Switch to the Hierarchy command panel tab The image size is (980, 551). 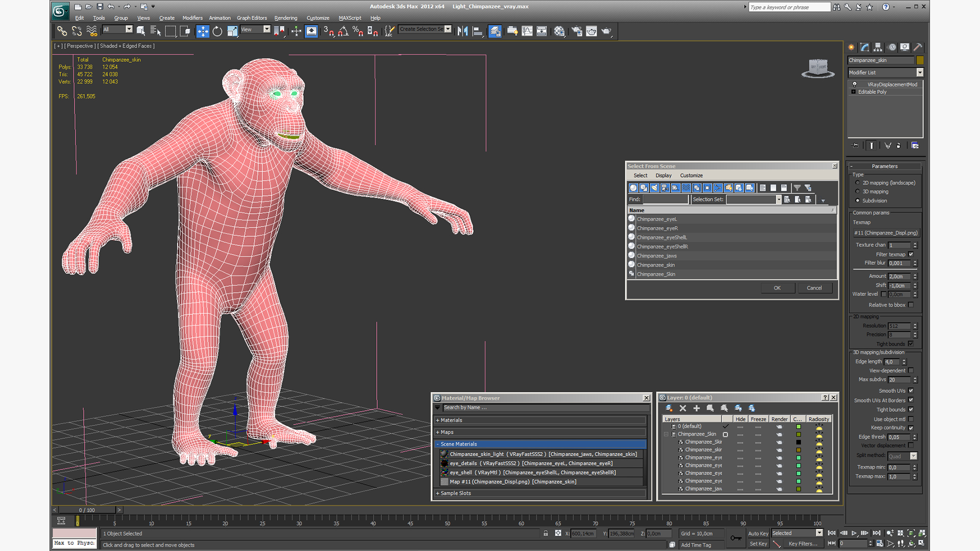click(x=878, y=47)
